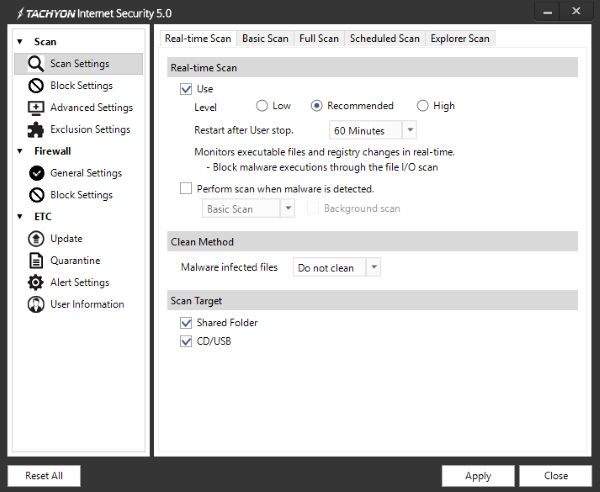Select the High scan level
The width and height of the screenshot is (600, 492).
[x=422, y=106]
